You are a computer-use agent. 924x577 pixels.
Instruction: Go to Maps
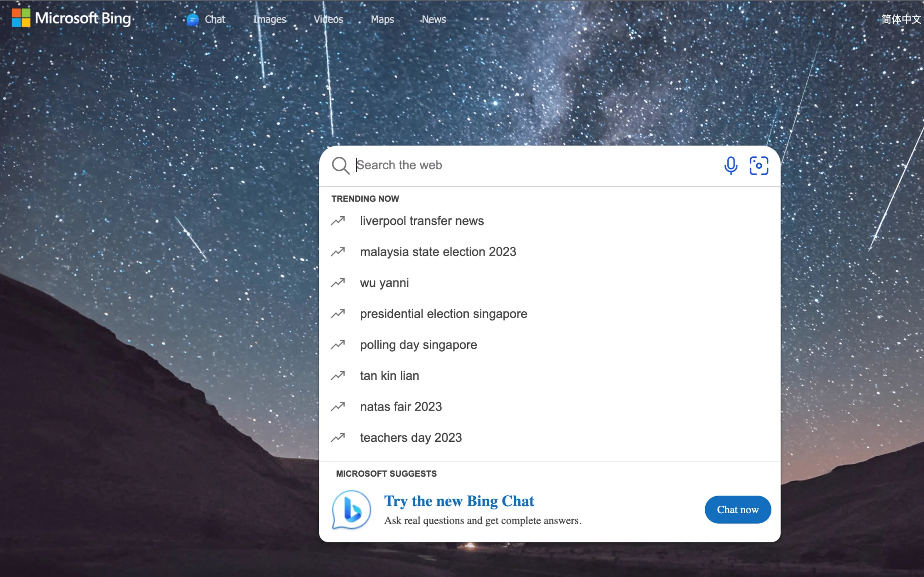382,19
